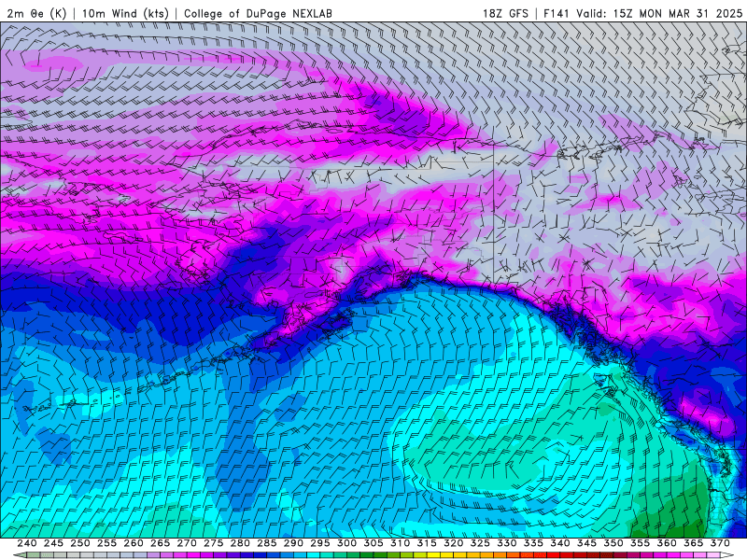Click the 335 legend number
This screenshot has height=560, width=747.
click(533, 543)
